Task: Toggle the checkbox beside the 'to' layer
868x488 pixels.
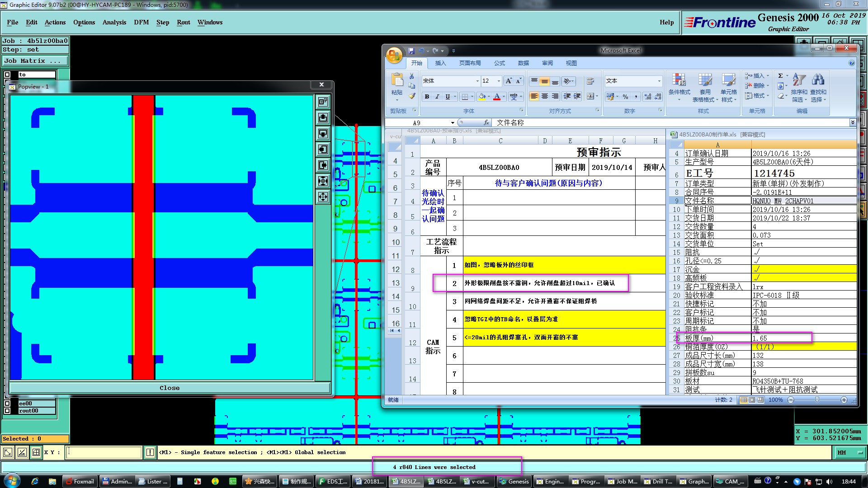Action: point(7,75)
